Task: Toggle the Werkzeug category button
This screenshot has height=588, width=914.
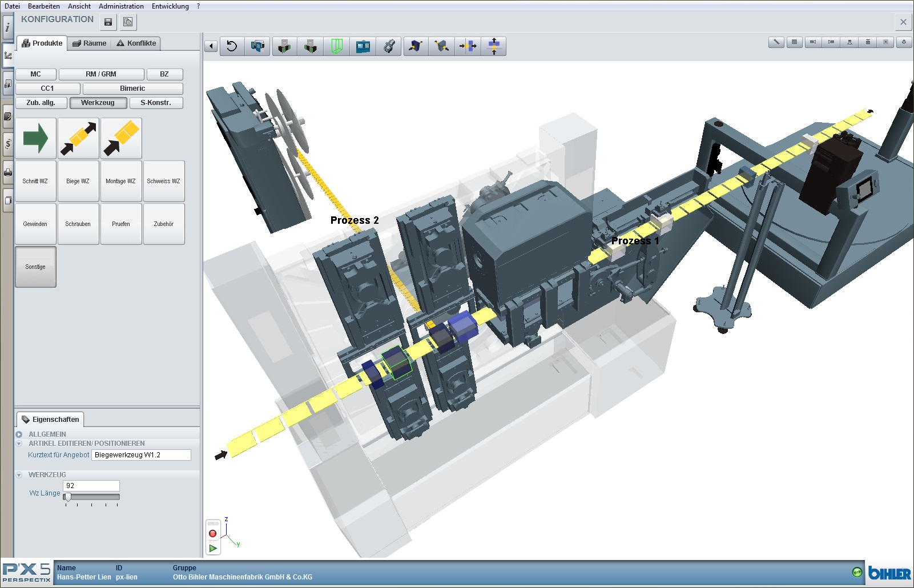Action: click(98, 103)
